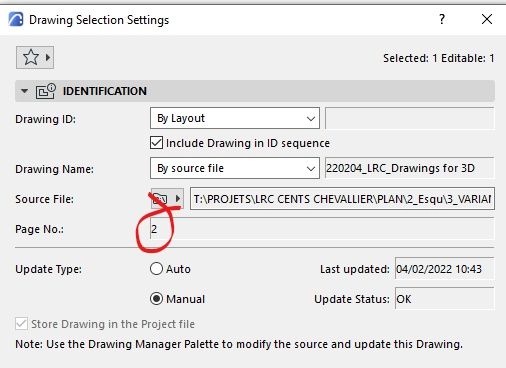Click the Source File path field
Image resolution: width=506 pixels, height=368 pixels.
[x=342, y=199]
